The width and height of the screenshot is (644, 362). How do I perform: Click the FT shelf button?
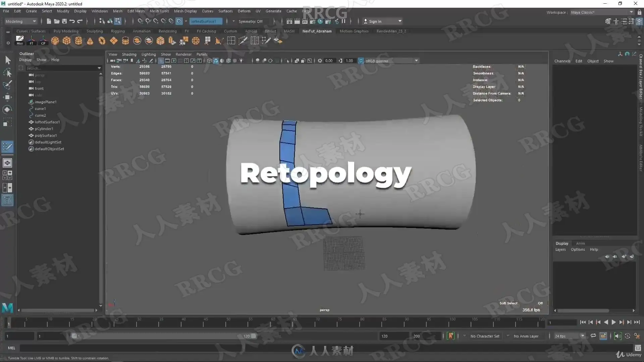(x=32, y=41)
